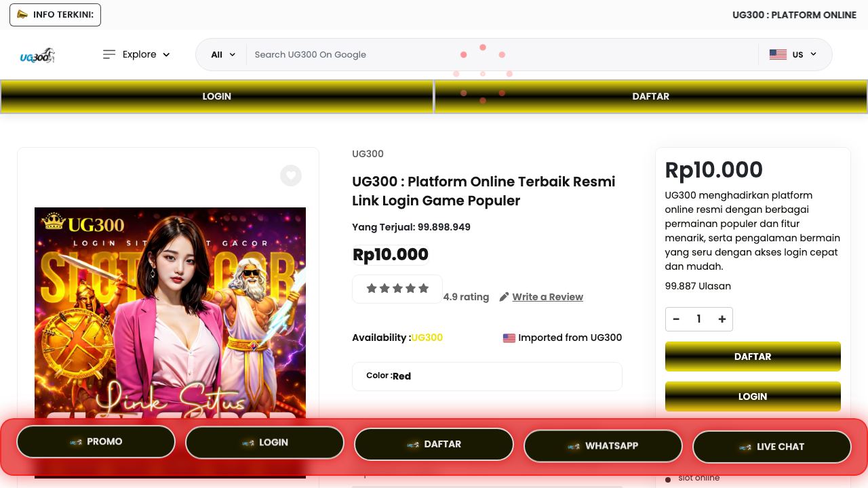Click the DAFTAR button in the bottom bar
Viewport: 868px width, 488px height.
(x=434, y=445)
